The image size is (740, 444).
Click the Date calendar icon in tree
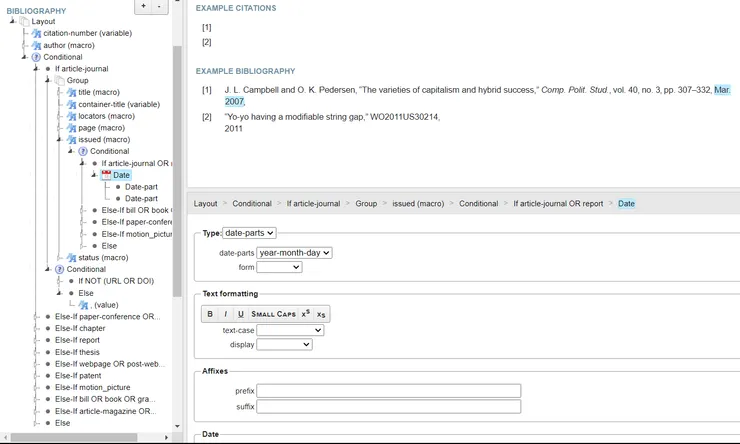pyautogui.click(x=106, y=175)
